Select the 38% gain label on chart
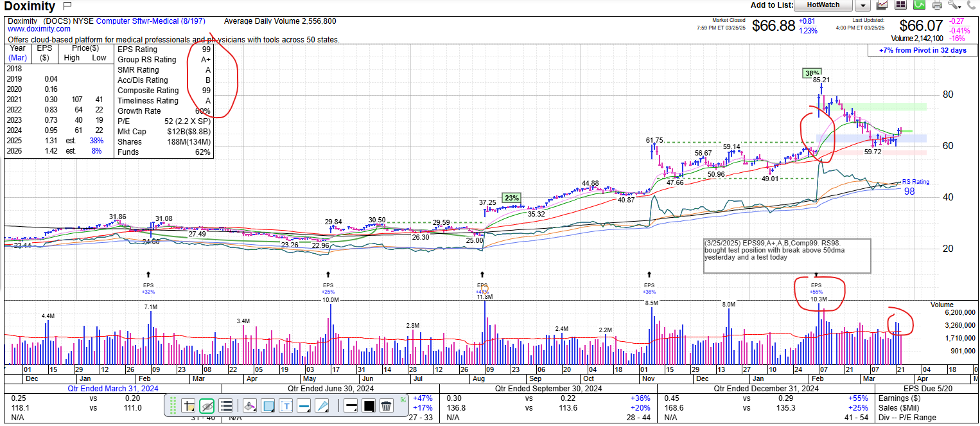This screenshot has width=980, height=426. (x=812, y=73)
